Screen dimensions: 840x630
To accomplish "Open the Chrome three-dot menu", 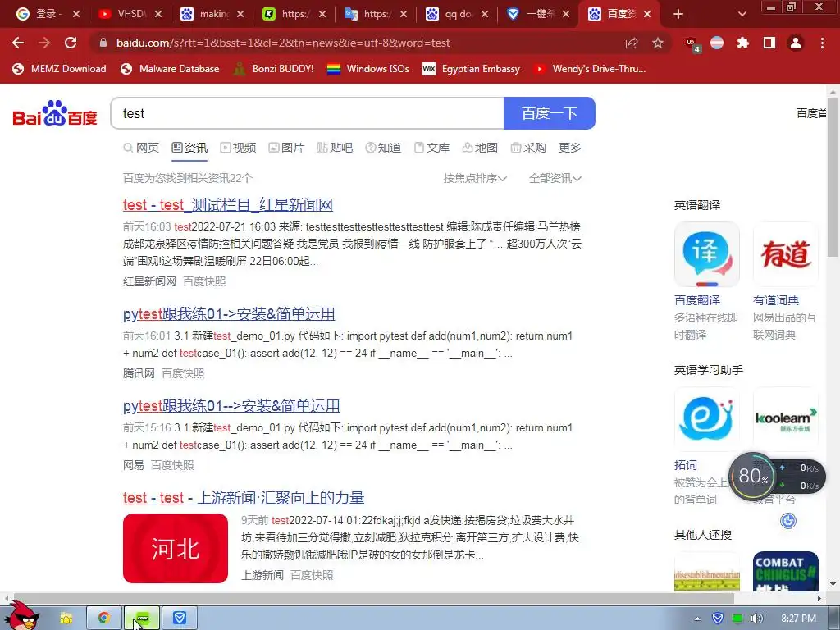I will 822,43.
